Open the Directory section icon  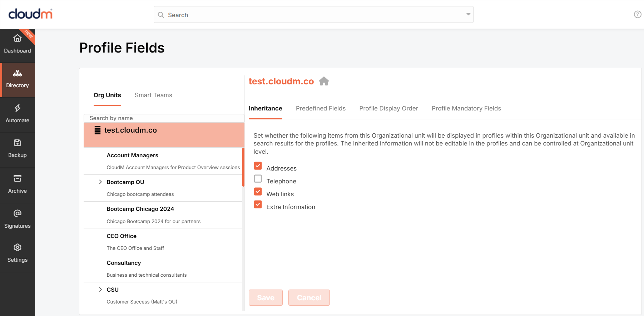17,73
